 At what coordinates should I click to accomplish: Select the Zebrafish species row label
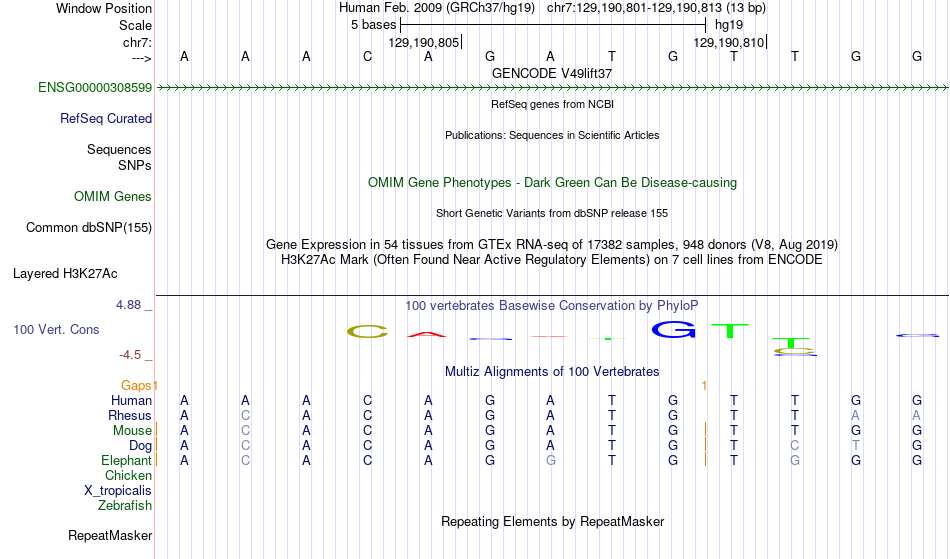click(125, 506)
